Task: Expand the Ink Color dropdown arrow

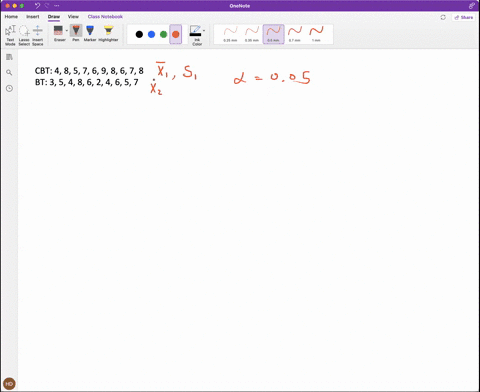Action: (x=204, y=31)
